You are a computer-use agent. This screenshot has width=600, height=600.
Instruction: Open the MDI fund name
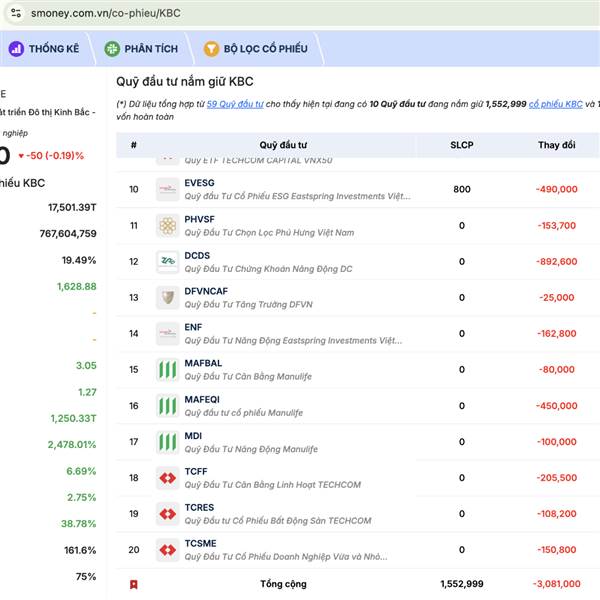click(x=193, y=436)
